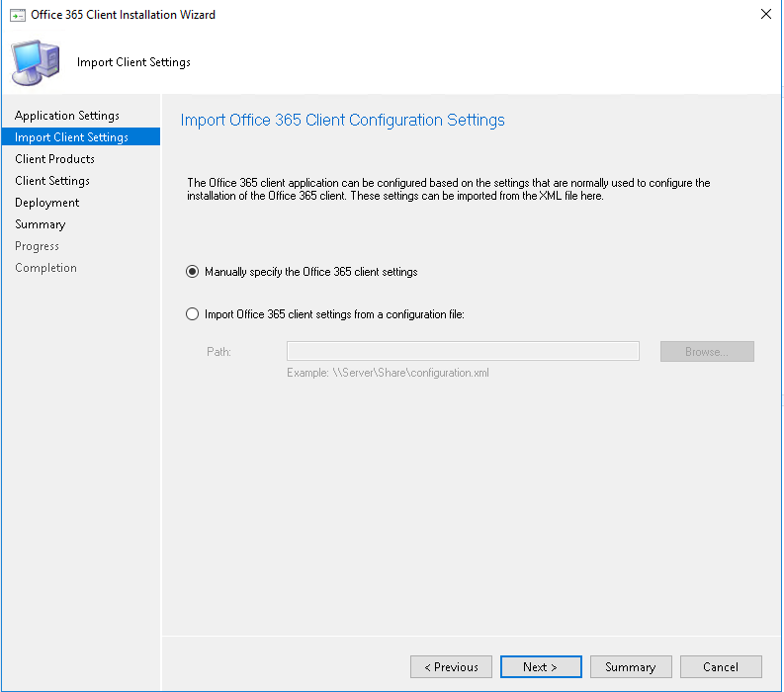Close the Office 365 Client Installation Wizard
784x692 pixels.
pyautogui.click(x=765, y=14)
